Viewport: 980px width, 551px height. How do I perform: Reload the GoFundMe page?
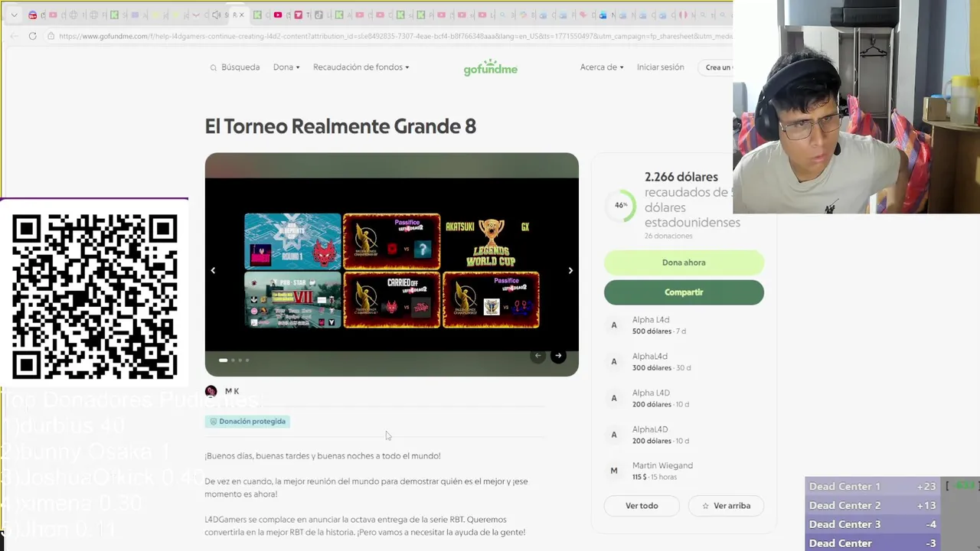coord(32,36)
